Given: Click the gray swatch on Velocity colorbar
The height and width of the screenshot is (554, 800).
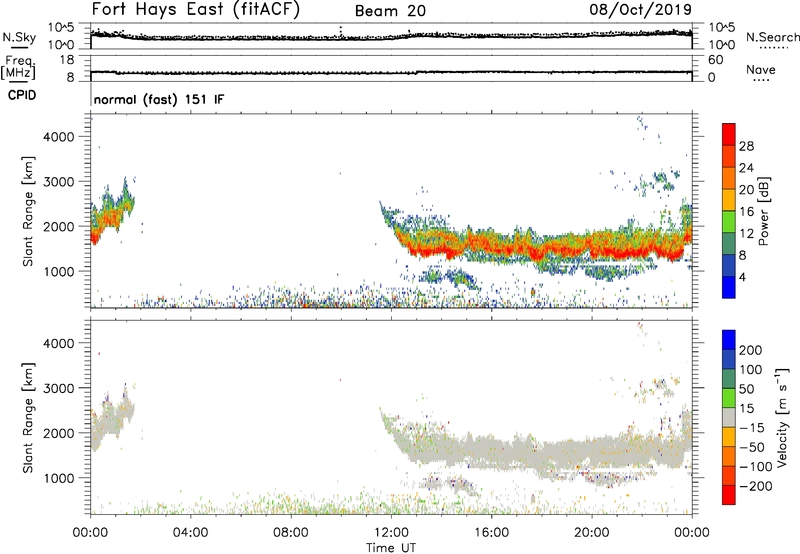Looking at the screenshot, I should tap(729, 417).
